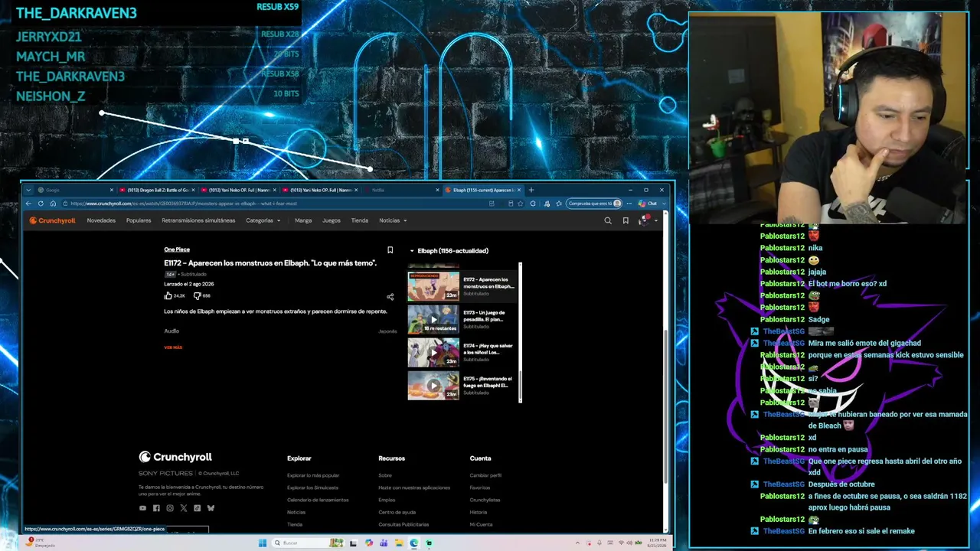Screen dimensions: 980x551
Task: Select the E1172 currently playing episode thumbnail
Action: click(433, 287)
